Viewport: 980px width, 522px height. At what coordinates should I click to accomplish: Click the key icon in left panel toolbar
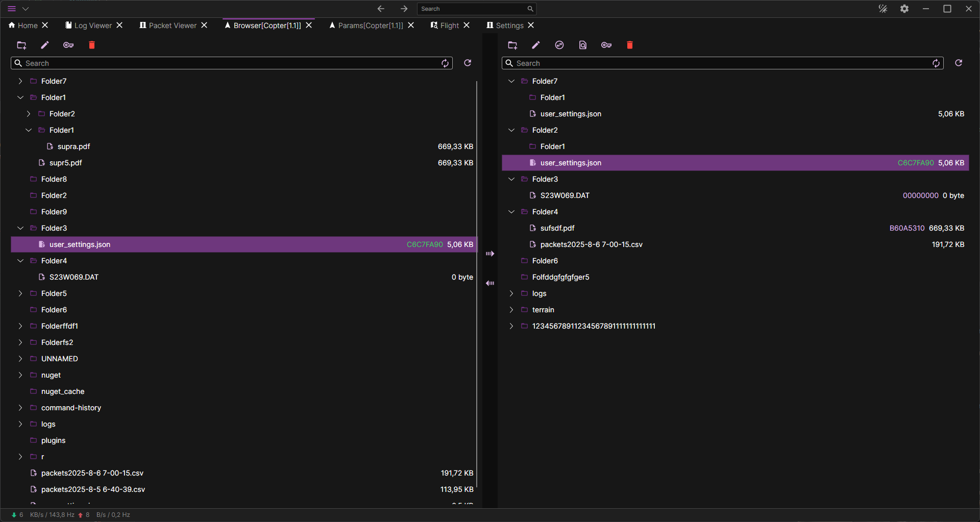68,45
